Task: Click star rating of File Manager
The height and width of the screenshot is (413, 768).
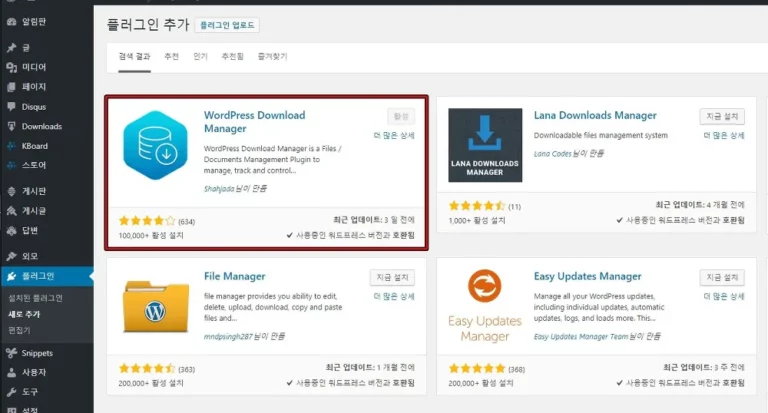Action: pyautogui.click(x=146, y=368)
